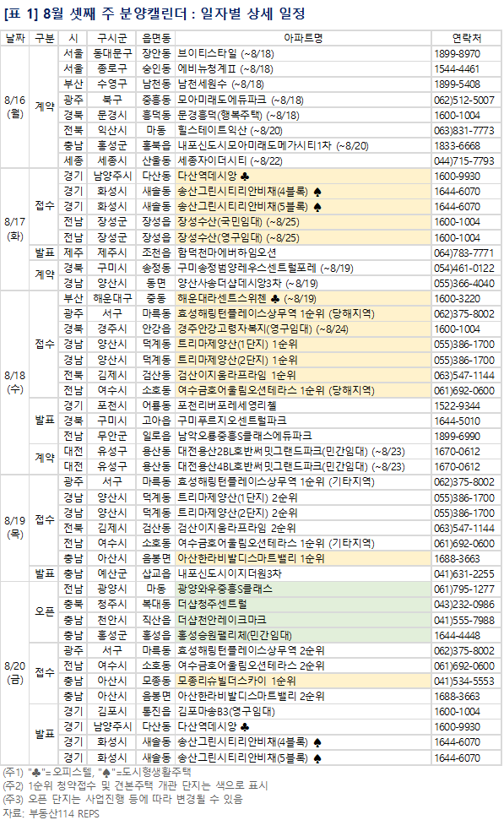
Task: Click phone number 044)715-7793 for 세종자이더시티
Action: [463, 161]
